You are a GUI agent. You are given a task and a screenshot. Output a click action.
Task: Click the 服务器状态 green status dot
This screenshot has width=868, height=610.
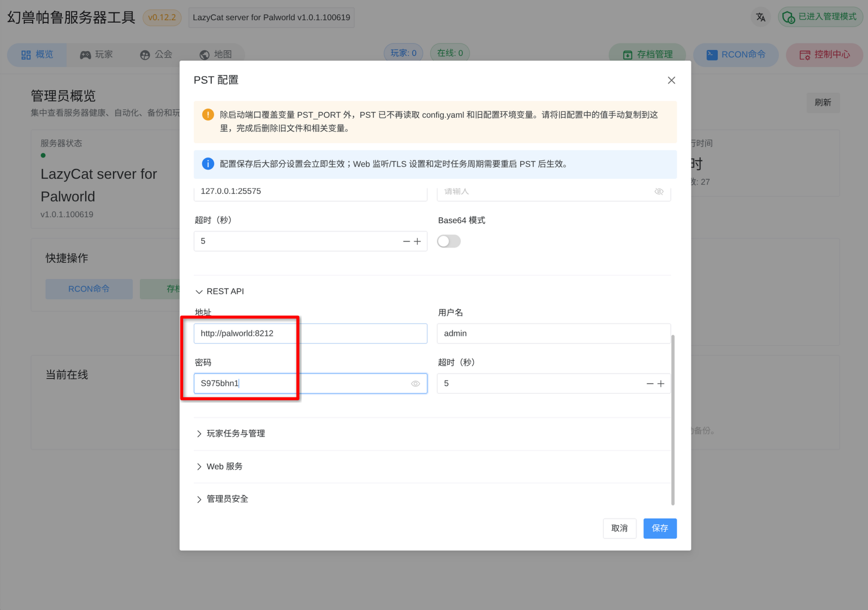(43, 155)
